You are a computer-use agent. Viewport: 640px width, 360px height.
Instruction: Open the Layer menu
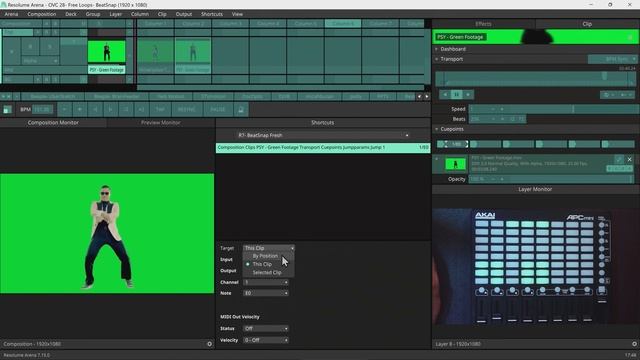pyautogui.click(x=116, y=14)
